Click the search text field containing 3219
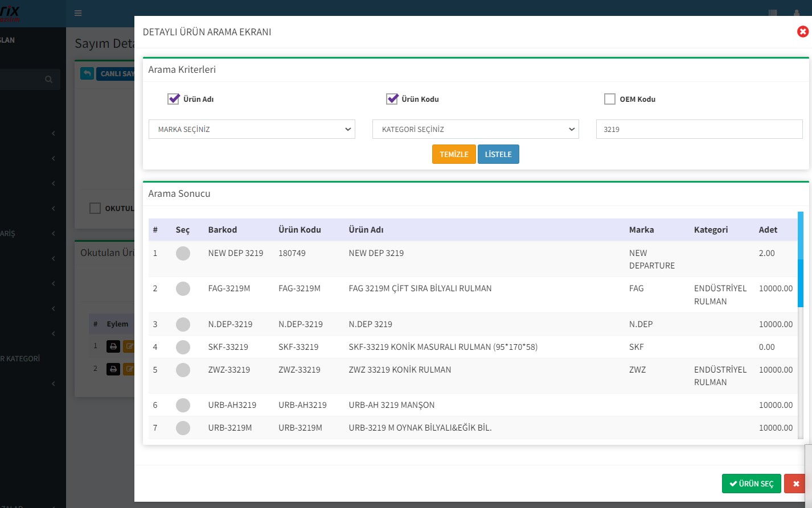 [699, 129]
